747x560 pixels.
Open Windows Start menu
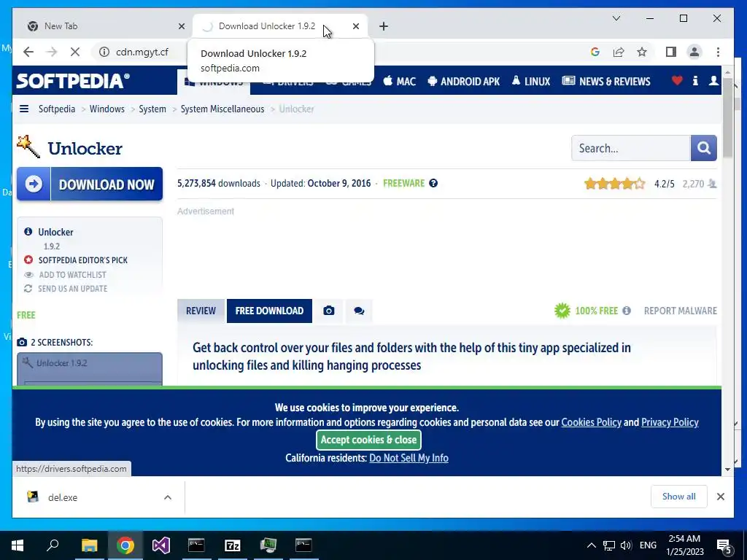(18, 545)
